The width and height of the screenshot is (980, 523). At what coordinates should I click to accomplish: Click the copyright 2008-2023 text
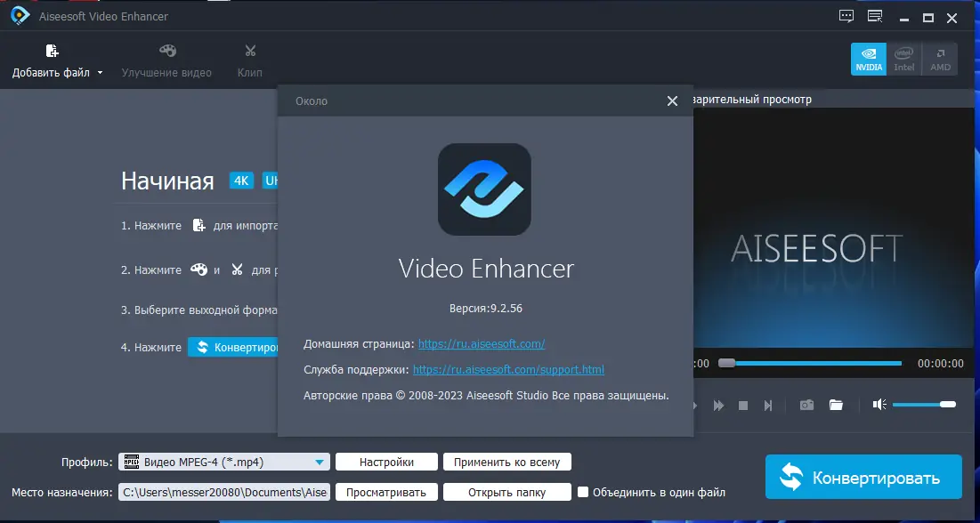click(x=486, y=396)
